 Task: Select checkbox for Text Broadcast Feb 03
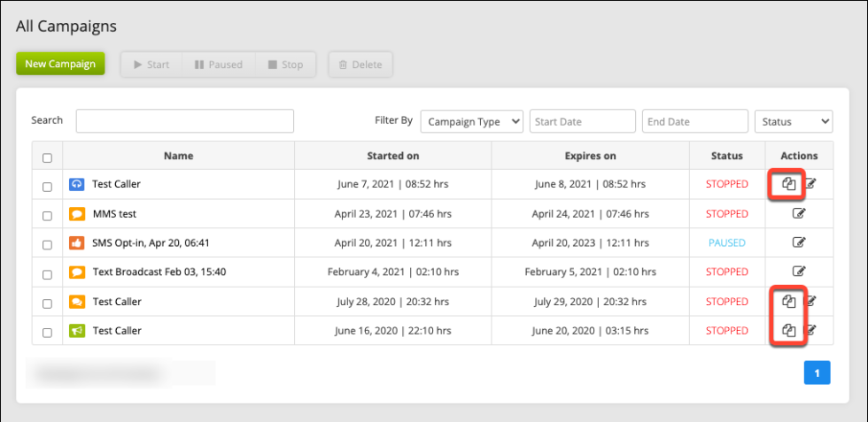click(x=47, y=272)
